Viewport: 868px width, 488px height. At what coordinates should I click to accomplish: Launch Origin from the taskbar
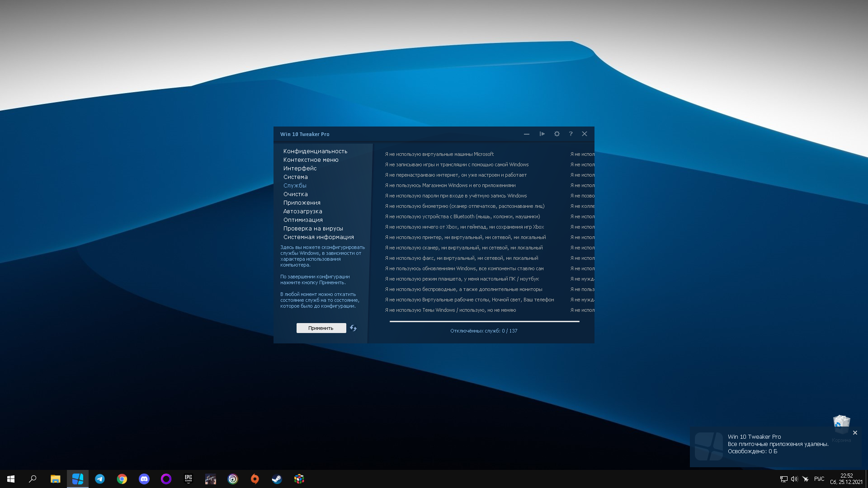(255, 479)
